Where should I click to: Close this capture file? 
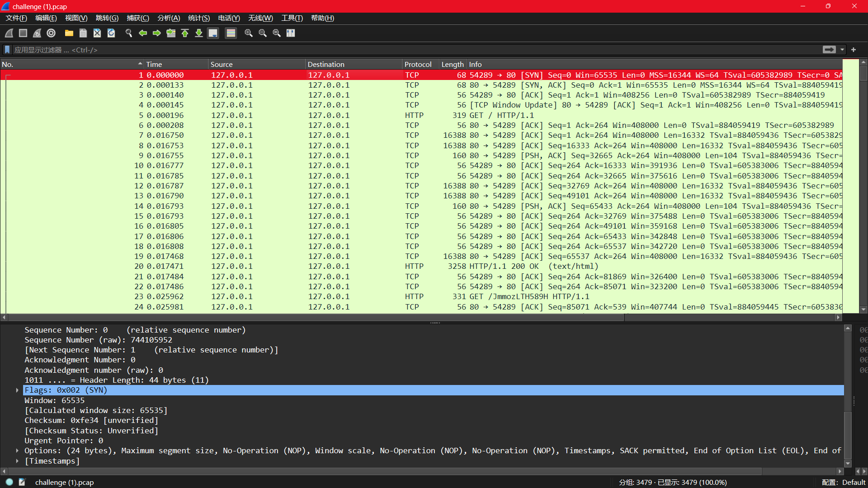[97, 33]
